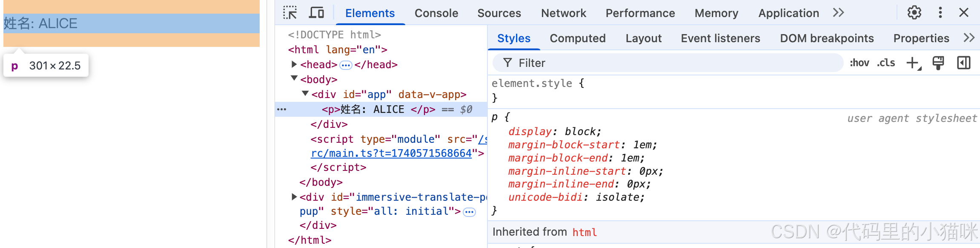The width and height of the screenshot is (980, 248).
Task: Click the margin-block-start: 1em declaration
Action: [583, 145]
